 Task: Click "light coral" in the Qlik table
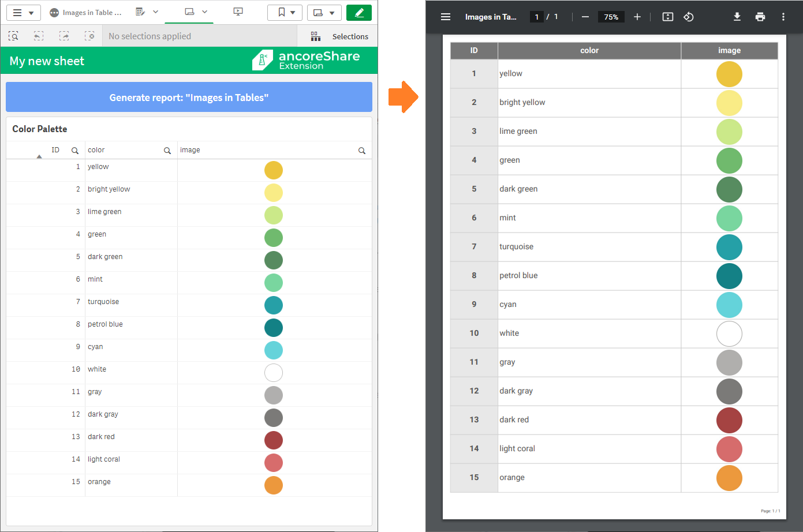pyautogui.click(x=104, y=459)
